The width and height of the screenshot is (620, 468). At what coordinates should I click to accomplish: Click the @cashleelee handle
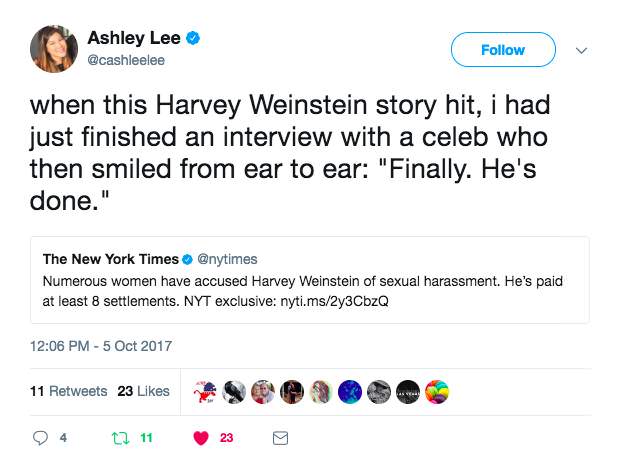click(x=124, y=60)
